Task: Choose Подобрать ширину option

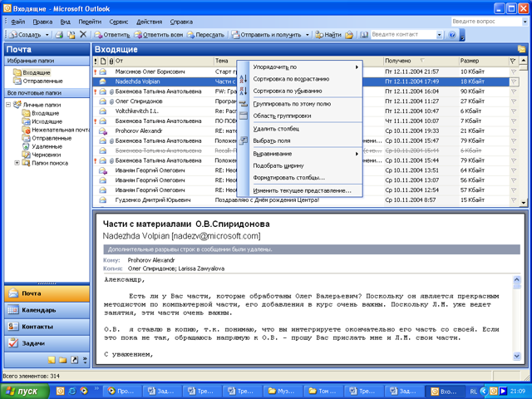Action: [299, 165]
